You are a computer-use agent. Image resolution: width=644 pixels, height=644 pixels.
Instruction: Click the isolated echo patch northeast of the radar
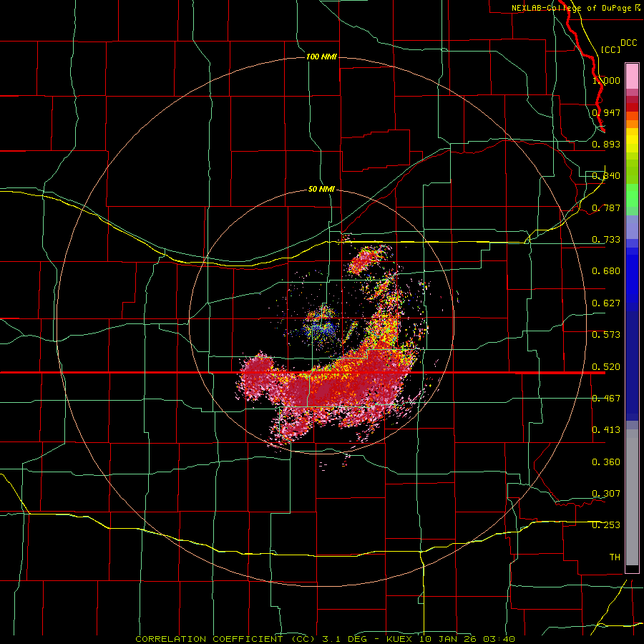[x=365, y=260]
